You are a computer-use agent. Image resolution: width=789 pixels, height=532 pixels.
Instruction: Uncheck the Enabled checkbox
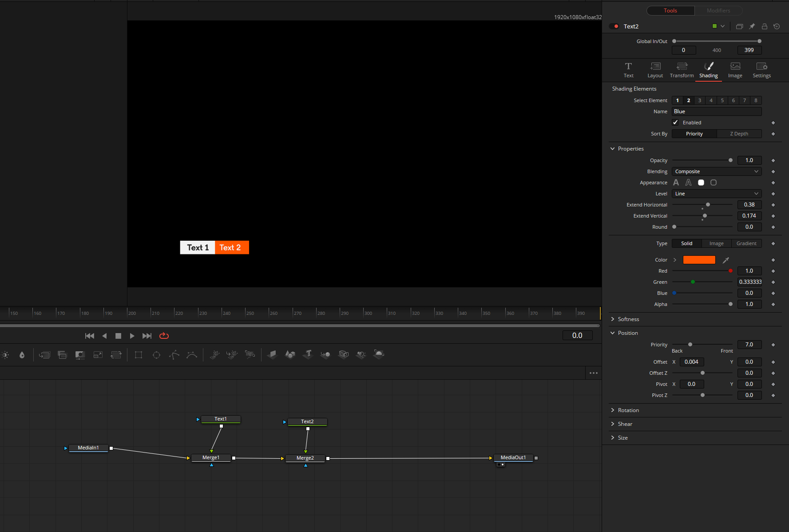[x=675, y=123]
